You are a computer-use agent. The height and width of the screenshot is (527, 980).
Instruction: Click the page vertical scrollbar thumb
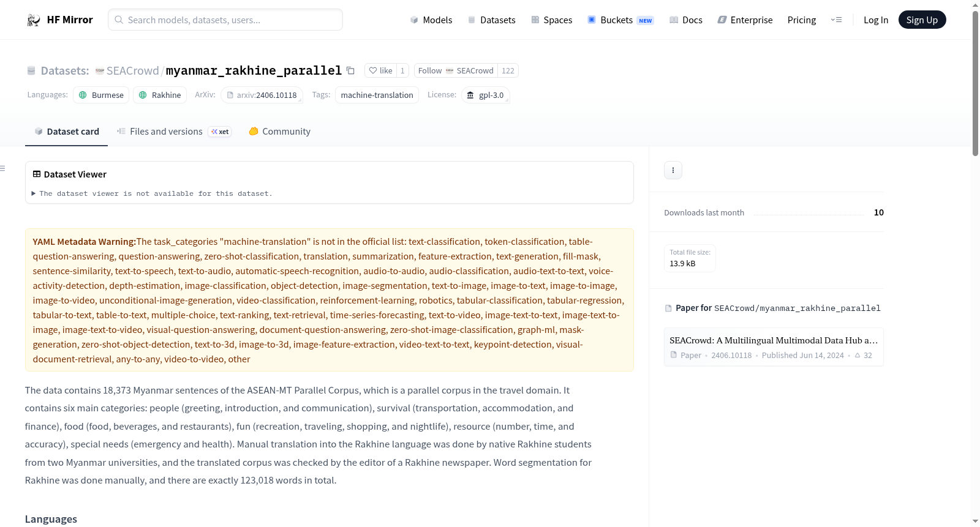click(975, 83)
